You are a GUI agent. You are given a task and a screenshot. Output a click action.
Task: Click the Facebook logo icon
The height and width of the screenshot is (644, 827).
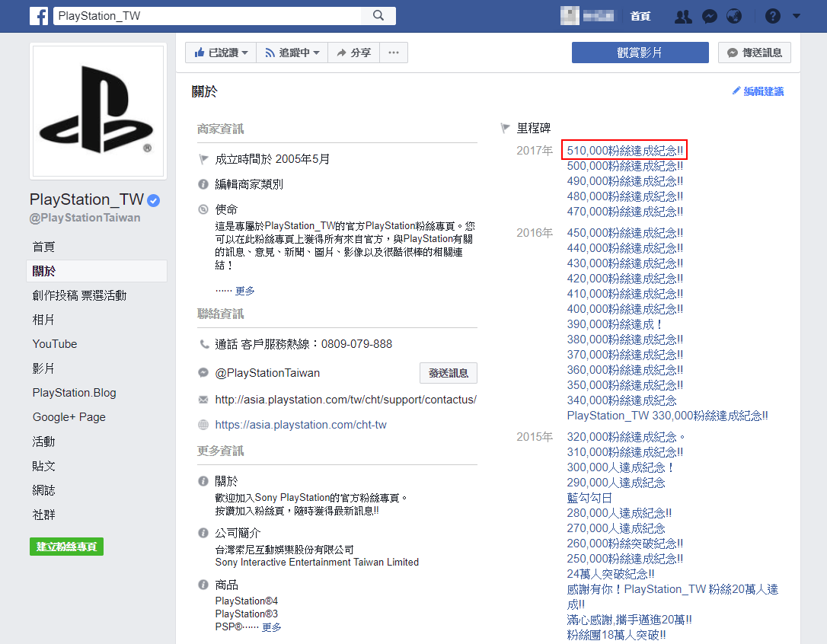point(39,16)
